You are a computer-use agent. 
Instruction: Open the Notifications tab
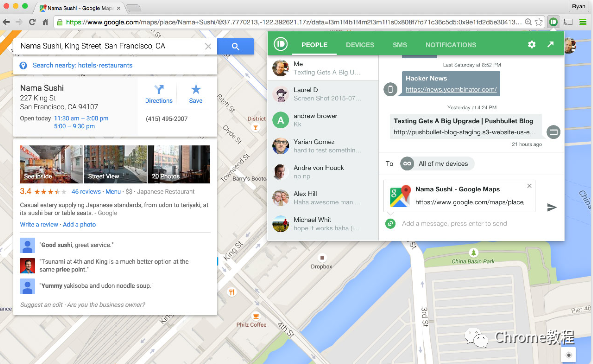click(450, 45)
